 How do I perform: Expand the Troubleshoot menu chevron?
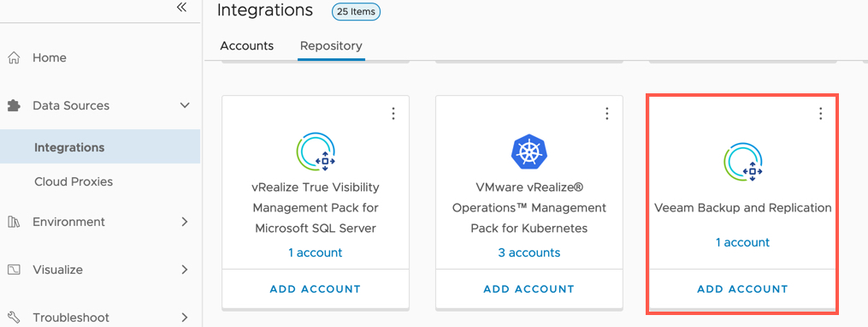click(185, 318)
